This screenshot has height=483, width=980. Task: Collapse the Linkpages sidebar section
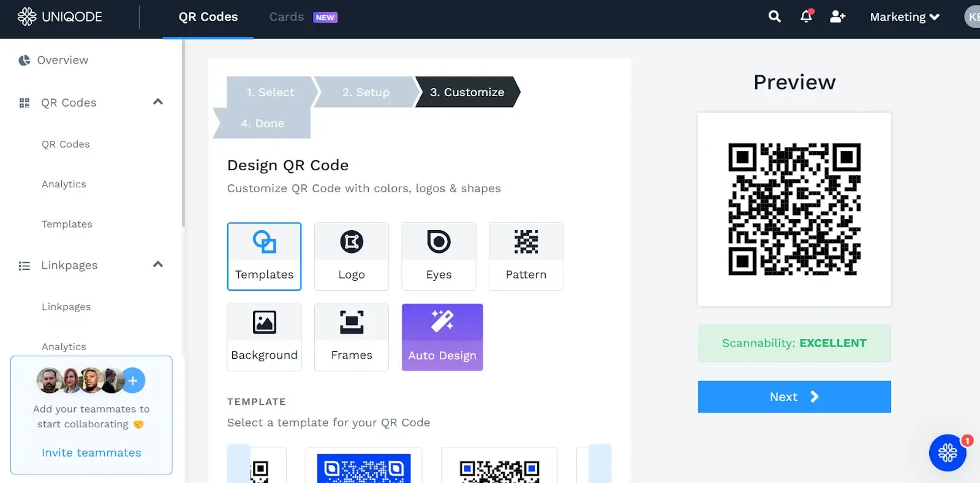(158, 264)
